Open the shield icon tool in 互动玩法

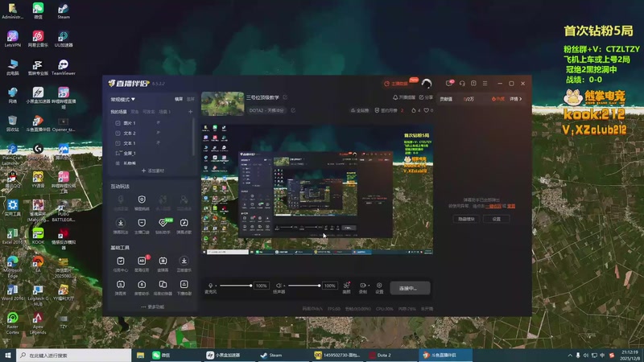pyautogui.click(x=142, y=200)
